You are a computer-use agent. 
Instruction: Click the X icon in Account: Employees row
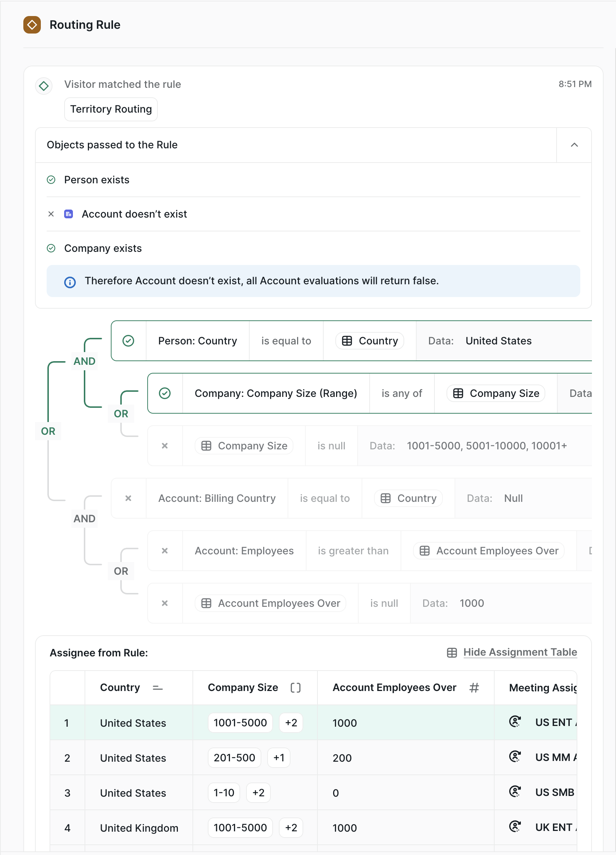click(165, 550)
